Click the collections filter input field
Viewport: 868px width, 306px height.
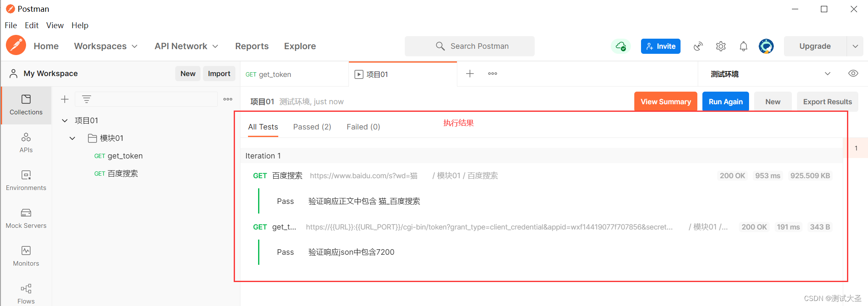[x=146, y=99]
